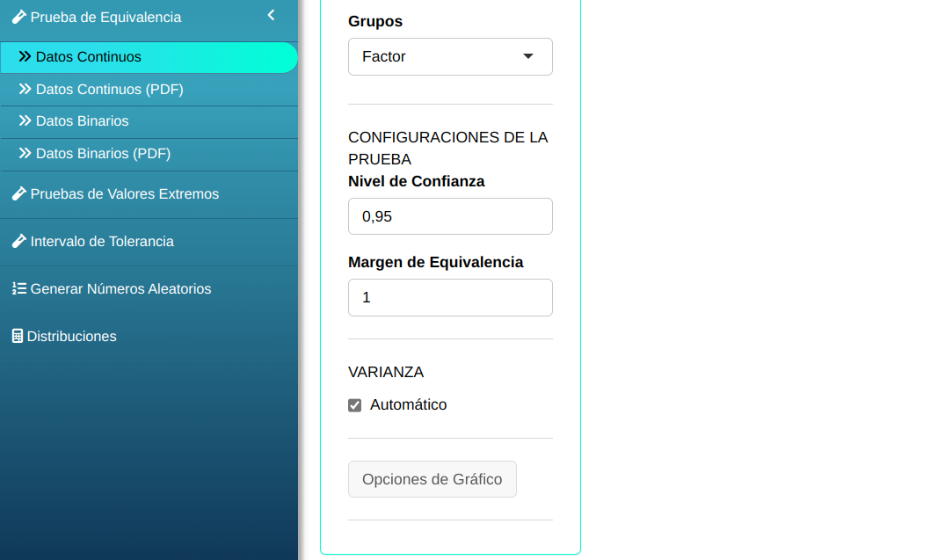Go to Datos Binarios (PDF) page
Screen dimensions: 952x560
click(x=103, y=154)
